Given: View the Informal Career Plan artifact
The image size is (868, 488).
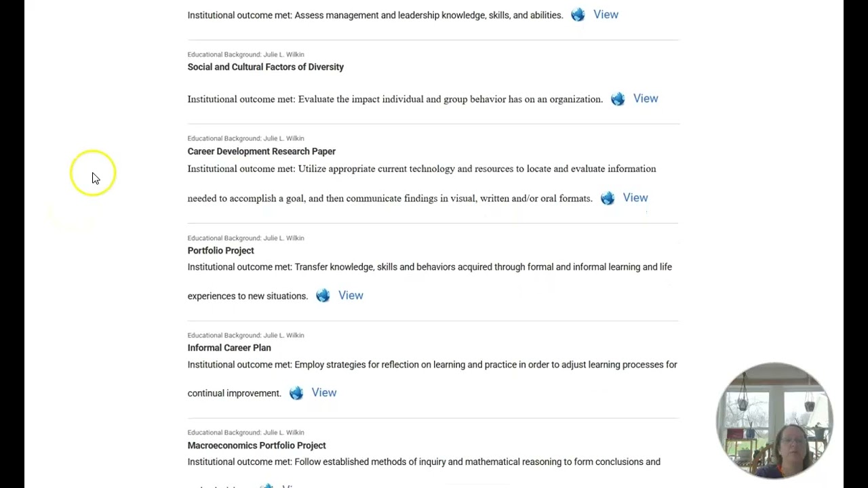Looking at the screenshot, I should [323, 392].
